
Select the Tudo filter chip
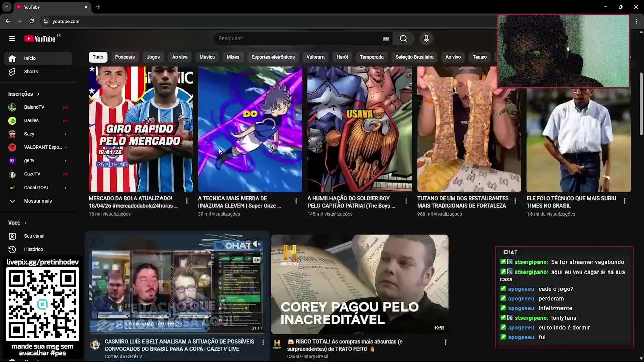pyautogui.click(x=98, y=57)
